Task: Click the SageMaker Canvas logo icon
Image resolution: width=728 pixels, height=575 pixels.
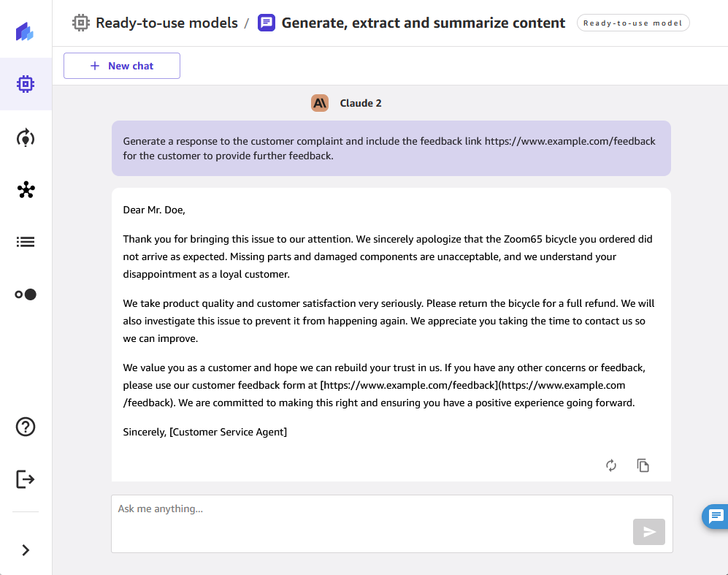Action: (26, 31)
